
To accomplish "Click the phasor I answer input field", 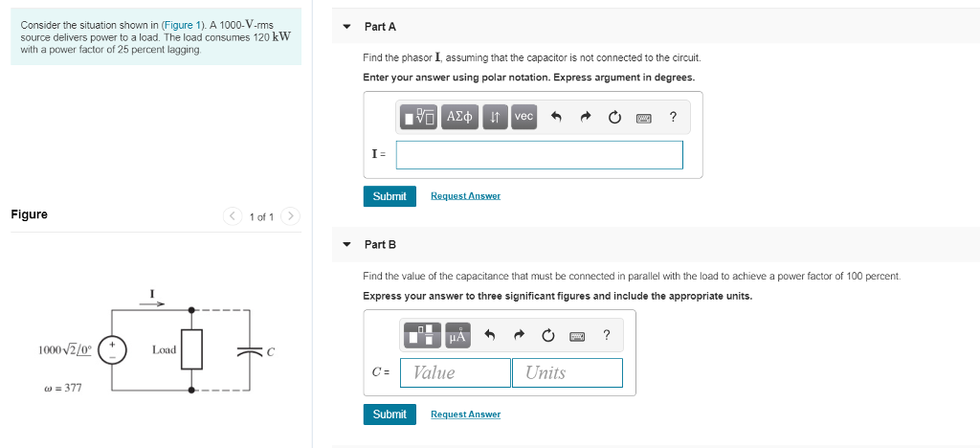I will [539, 154].
